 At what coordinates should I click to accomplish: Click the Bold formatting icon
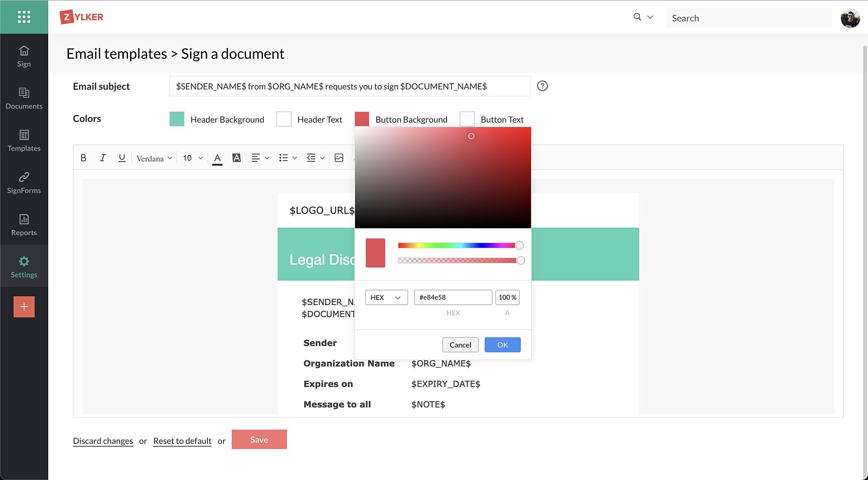tap(83, 158)
